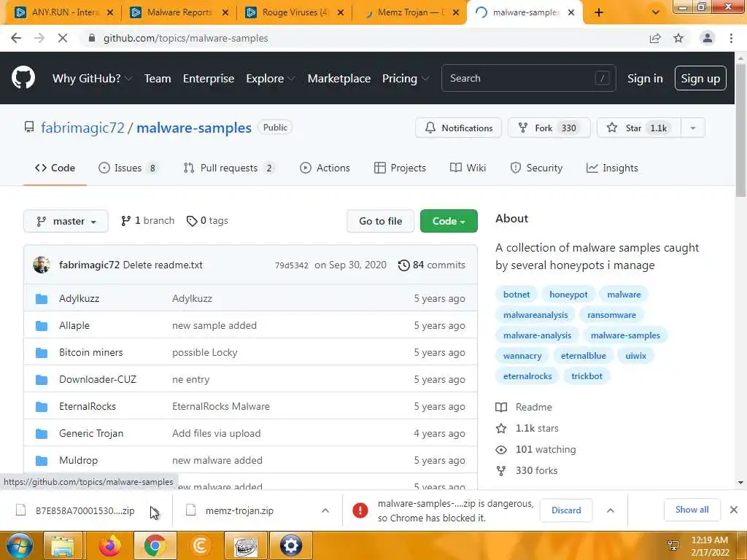Click Show all downloads button
Screen dimensions: 747x560
[692, 510]
